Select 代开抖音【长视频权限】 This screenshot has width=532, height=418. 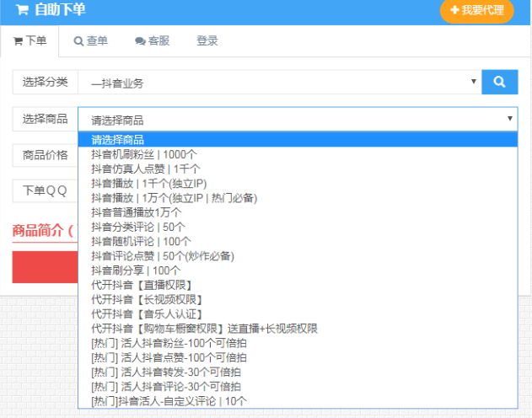click(298, 300)
